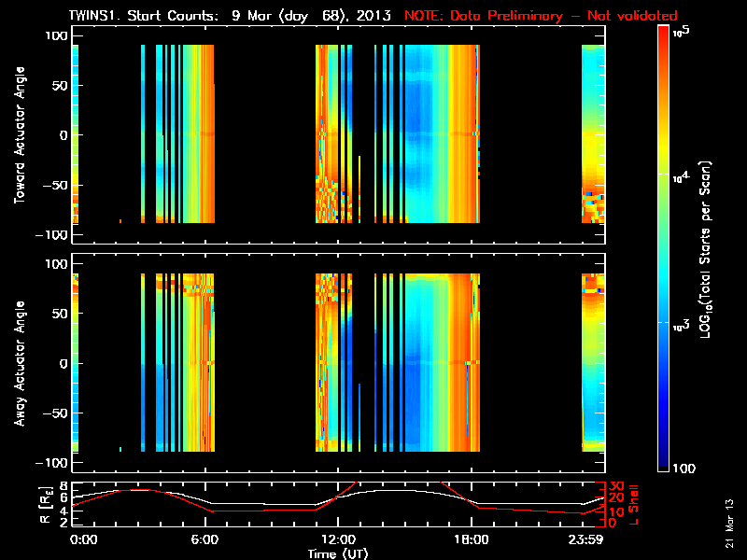Click the red L Shell value 30 tick
The height and width of the screenshot is (560, 747).
(615, 485)
